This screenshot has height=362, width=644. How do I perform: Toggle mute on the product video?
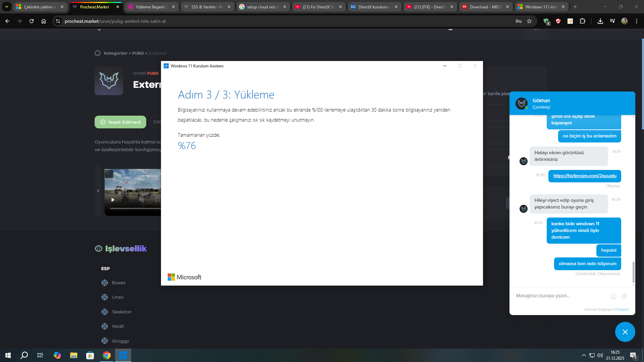[142, 200]
